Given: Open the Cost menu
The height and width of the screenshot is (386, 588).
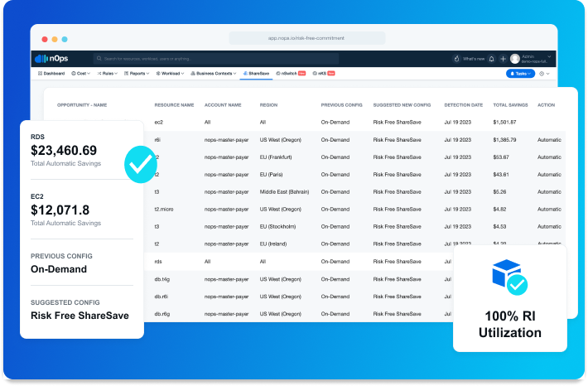Looking at the screenshot, I should pos(80,74).
